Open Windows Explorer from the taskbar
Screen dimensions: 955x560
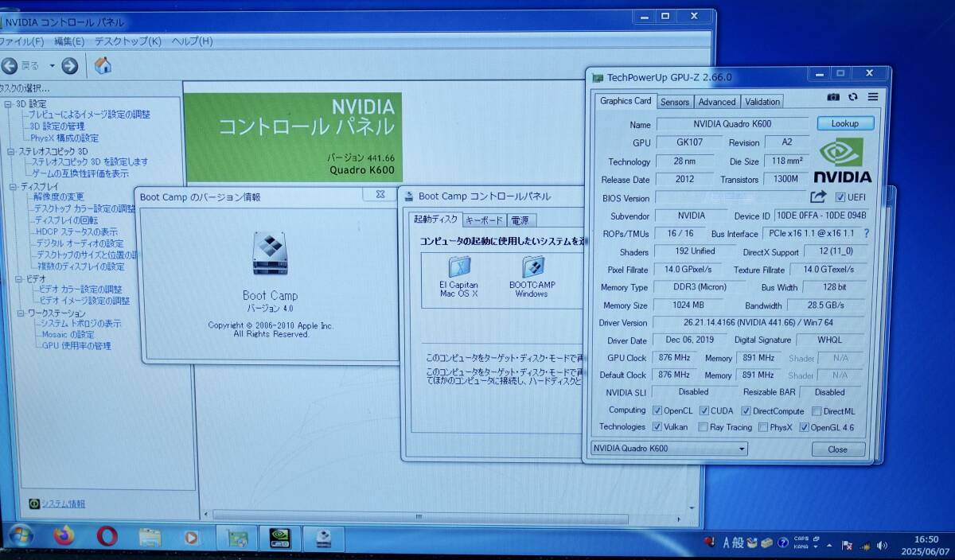tap(150, 538)
